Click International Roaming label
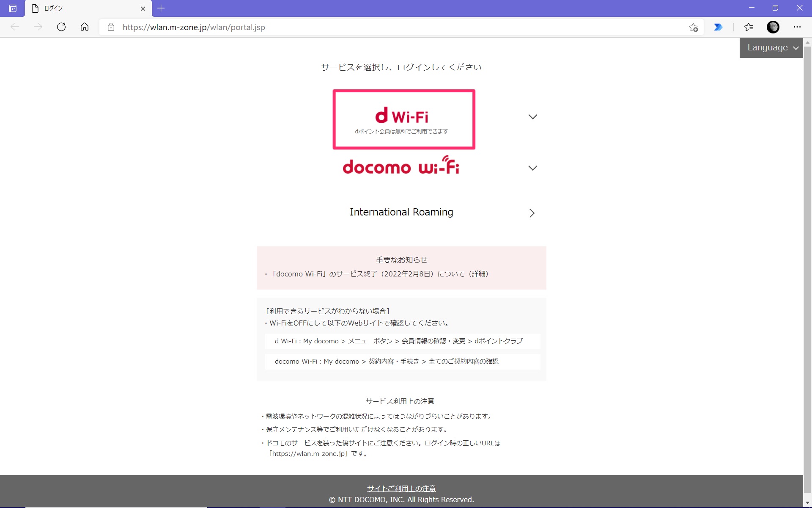 click(401, 212)
